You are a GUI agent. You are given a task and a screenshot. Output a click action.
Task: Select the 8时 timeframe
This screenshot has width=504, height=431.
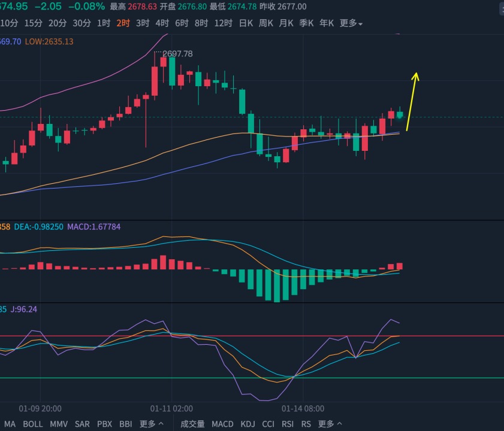point(201,23)
